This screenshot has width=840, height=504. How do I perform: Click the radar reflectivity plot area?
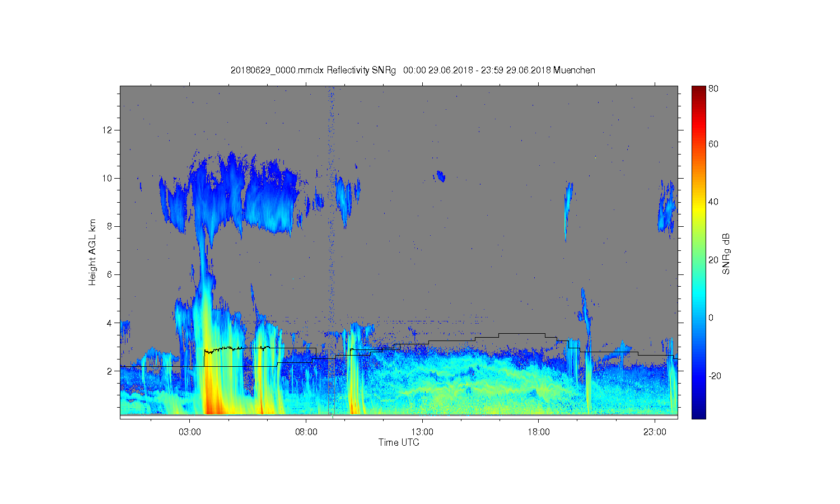coord(399,252)
